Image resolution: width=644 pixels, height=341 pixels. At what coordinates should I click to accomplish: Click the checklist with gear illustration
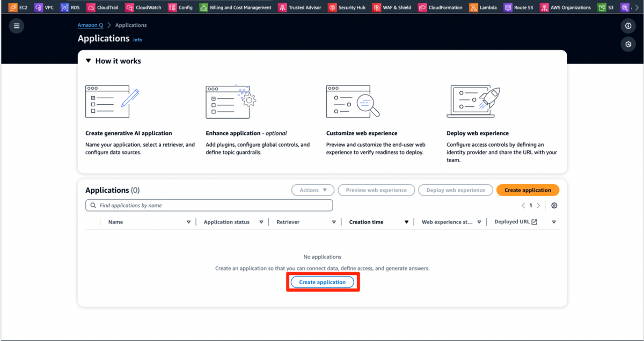click(x=231, y=101)
